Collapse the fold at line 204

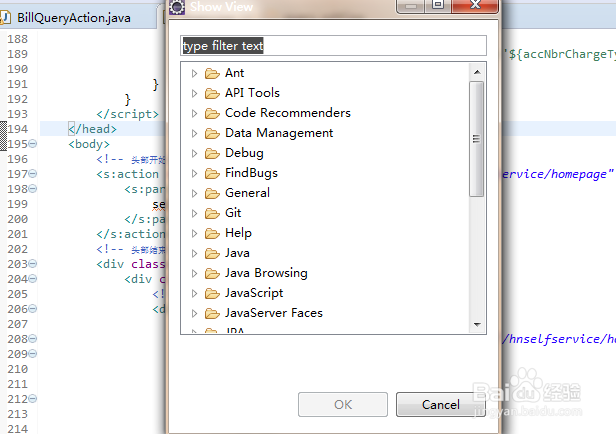point(33,278)
